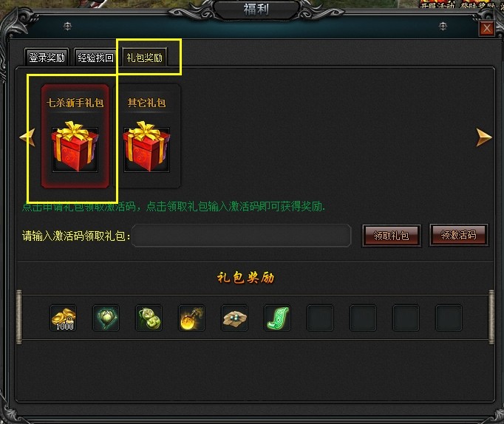Focus the activation code input field
The height and width of the screenshot is (424, 504).
[x=242, y=236]
